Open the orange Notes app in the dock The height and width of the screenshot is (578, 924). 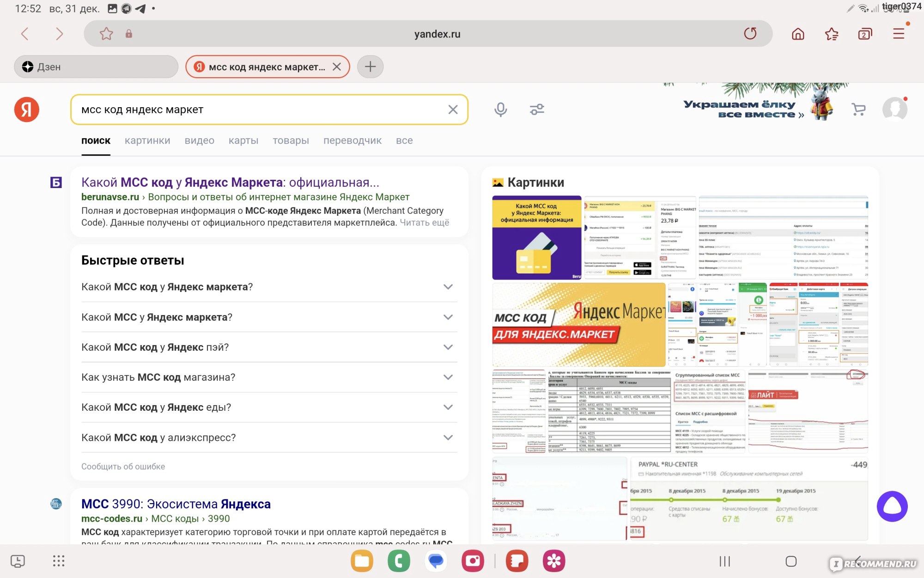click(x=517, y=561)
